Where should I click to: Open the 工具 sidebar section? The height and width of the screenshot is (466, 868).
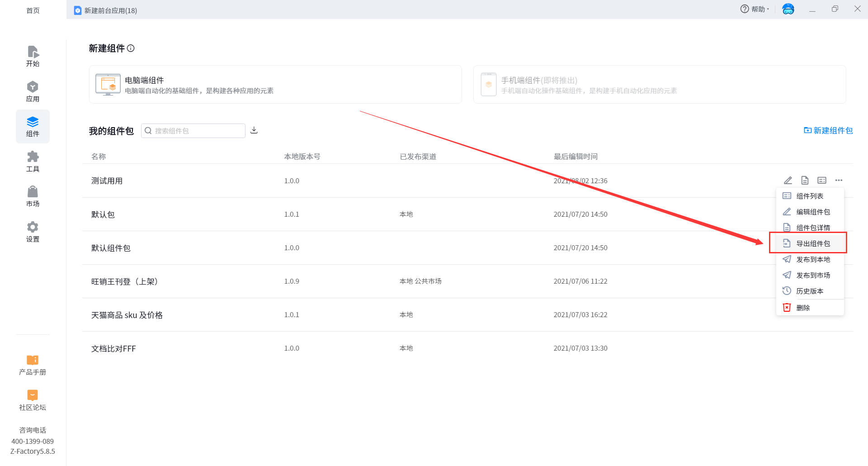[x=33, y=162]
